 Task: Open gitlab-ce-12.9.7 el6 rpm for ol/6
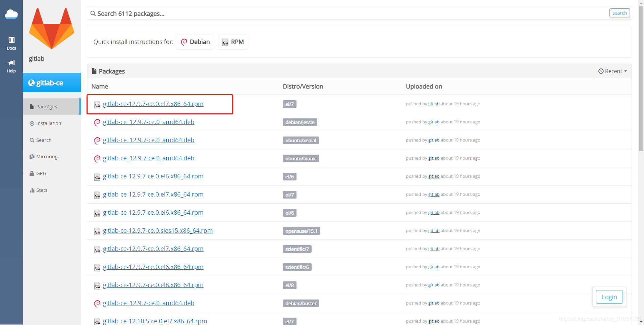pyautogui.click(x=153, y=213)
